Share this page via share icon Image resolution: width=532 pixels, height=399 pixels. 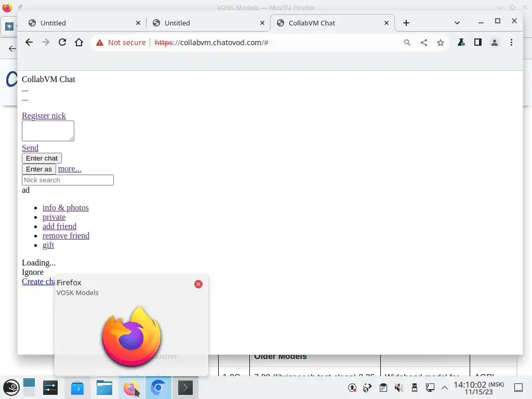(x=424, y=43)
